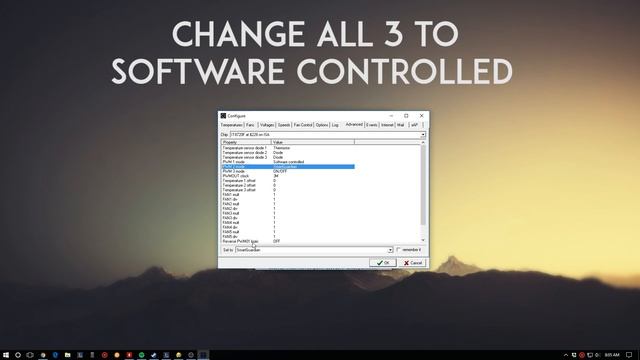Select the 'PWM 3 mode' row
Image resolution: width=640 pixels, height=360 pixels.
click(288, 171)
